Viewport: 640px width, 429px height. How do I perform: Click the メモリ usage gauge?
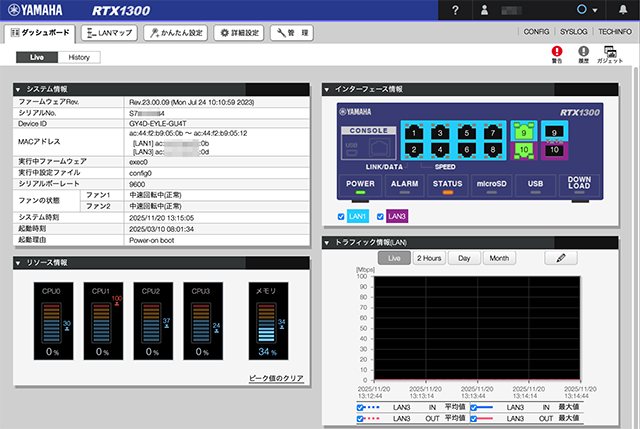coord(269,321)
